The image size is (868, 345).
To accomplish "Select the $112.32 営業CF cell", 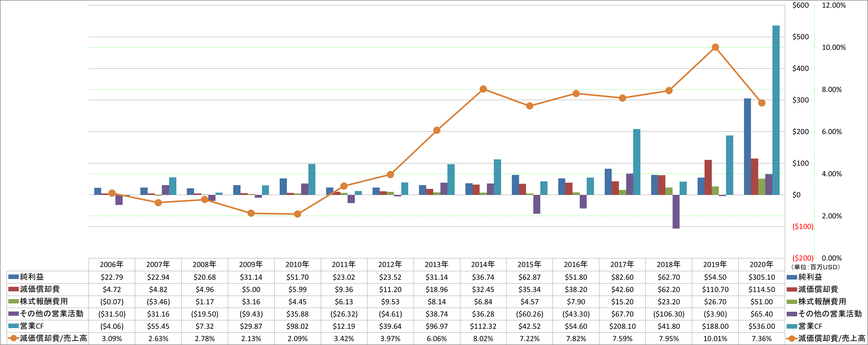I will point(483,326).
